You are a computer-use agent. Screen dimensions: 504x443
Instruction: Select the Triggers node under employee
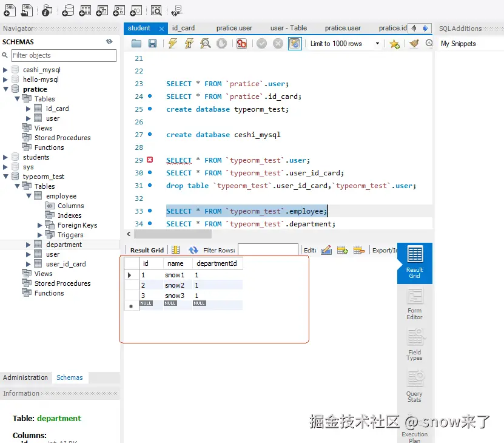pos(70,235)
